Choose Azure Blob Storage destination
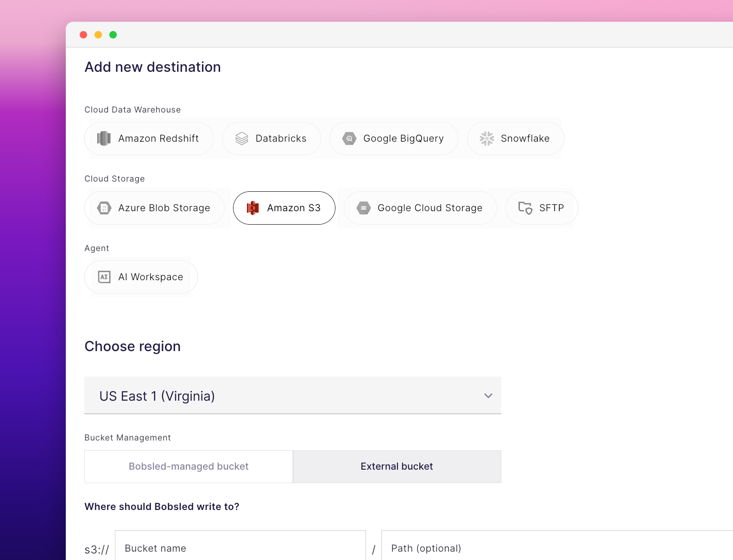 pos(154,208)
